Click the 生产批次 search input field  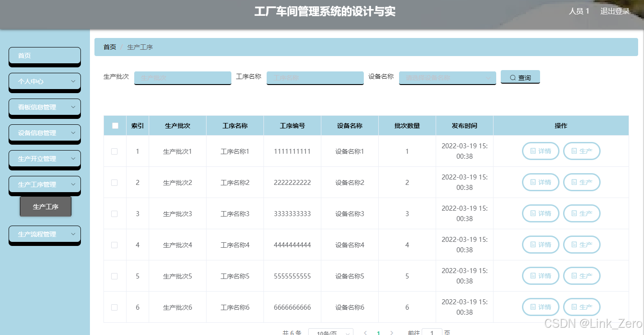(183, 78)
